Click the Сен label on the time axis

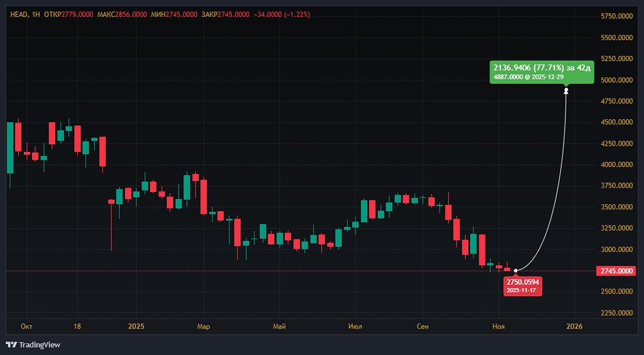[x=422, y=327]
